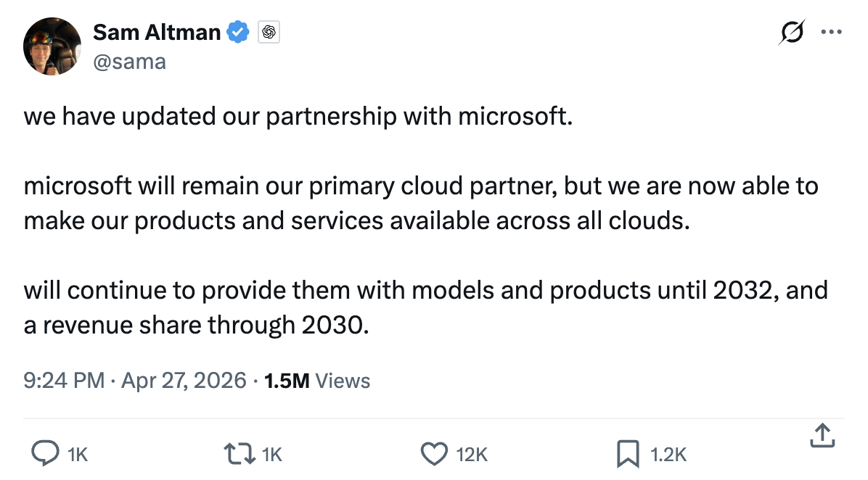Click the Apr 27, 2026 timestamp
868x480 pixels.
click(184, 380)
